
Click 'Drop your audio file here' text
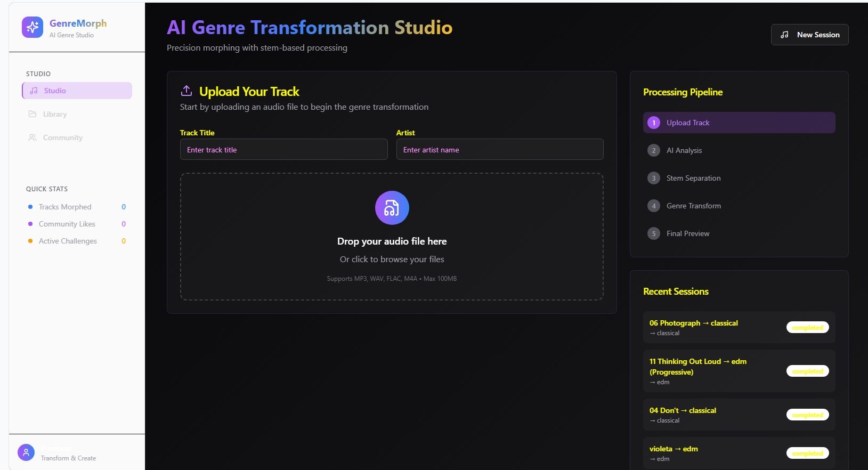(392, 241)
